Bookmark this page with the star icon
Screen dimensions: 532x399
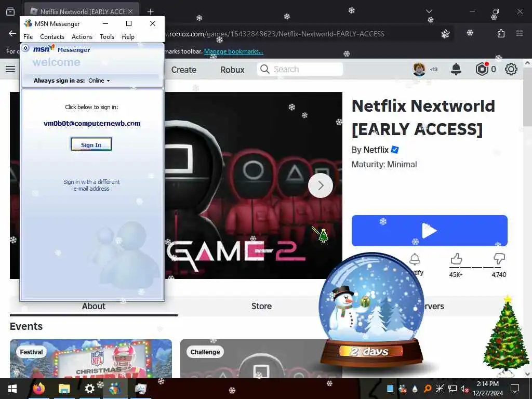click(445, 34)
